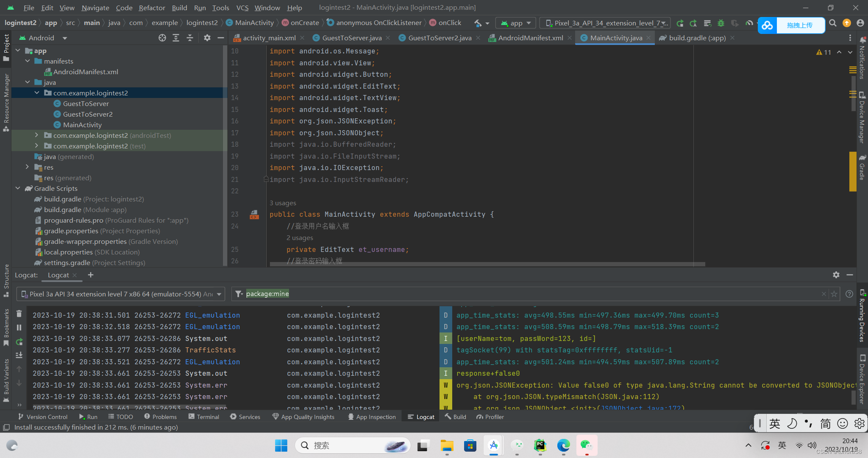Pause Logcat output
Screen dimensions: 868x458
click(19, 327)
